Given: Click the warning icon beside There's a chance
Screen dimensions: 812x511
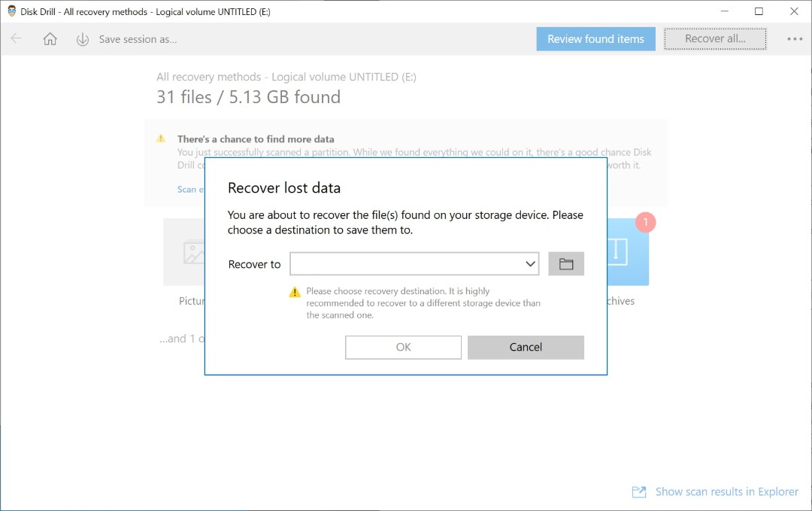Looking at the screenshot, I should [161, 138].
